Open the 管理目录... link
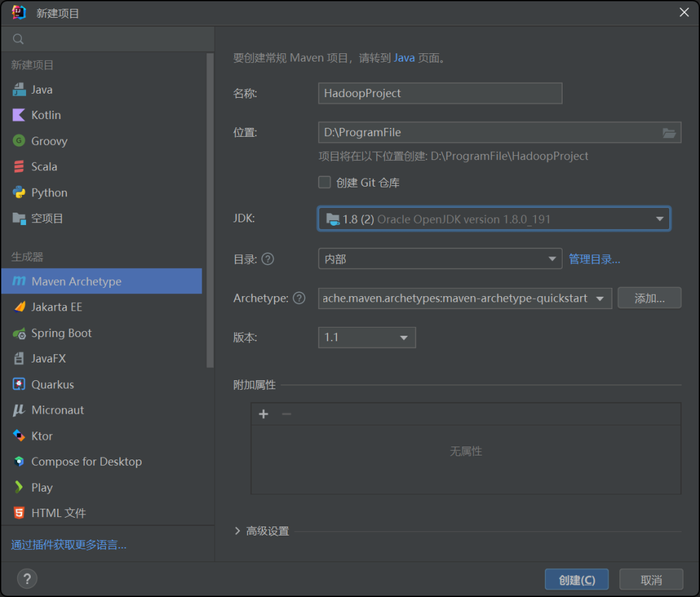This screenshot has height=597, width=700. click(x=594, y=259)
